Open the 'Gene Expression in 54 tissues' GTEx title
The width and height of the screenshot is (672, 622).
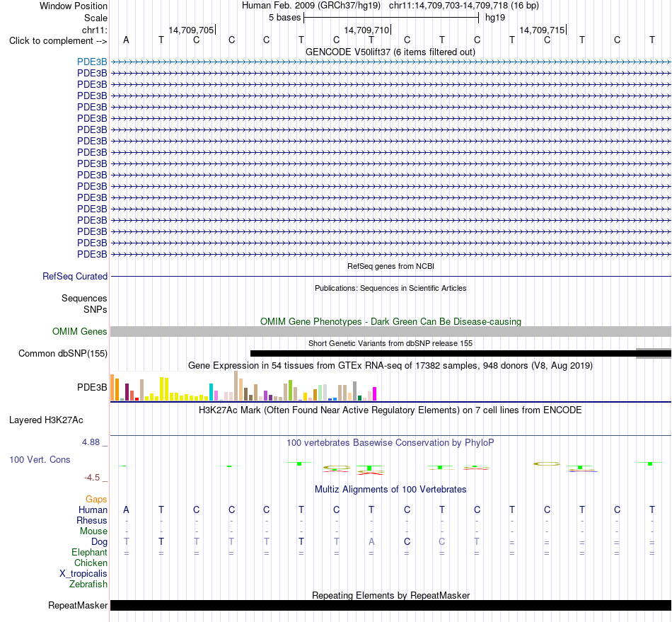click(390, 366)
